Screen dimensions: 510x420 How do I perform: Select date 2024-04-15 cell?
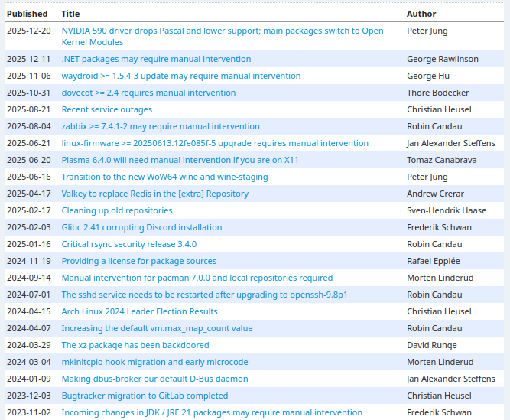click(28, 311)
